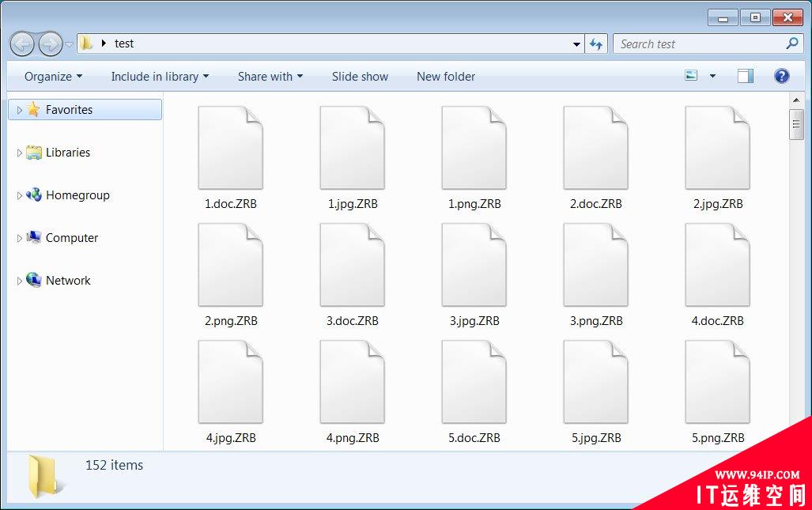The image size is (812, 510).
Task: Select Favorites in navigation pane
Action: coord(85,110)
